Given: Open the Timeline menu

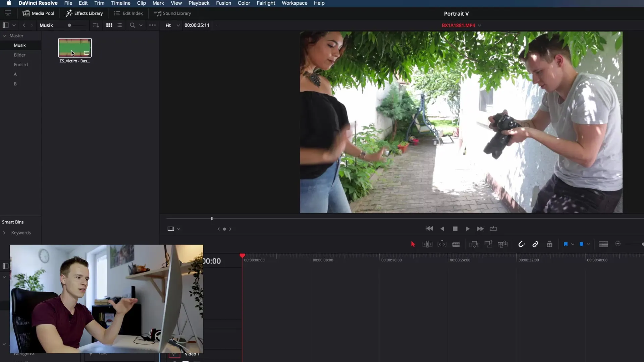Looking at the screenshot, I should coord(121,3).
